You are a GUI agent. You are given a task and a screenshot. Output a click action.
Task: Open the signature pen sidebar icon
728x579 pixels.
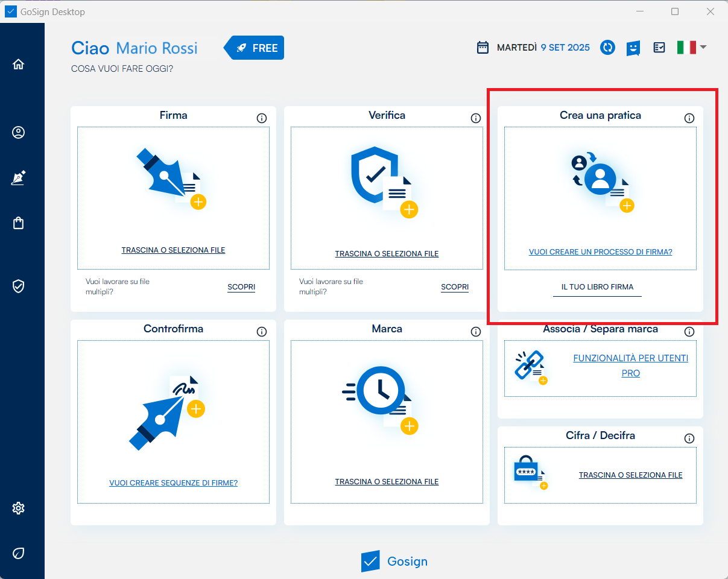click(18, 178)
